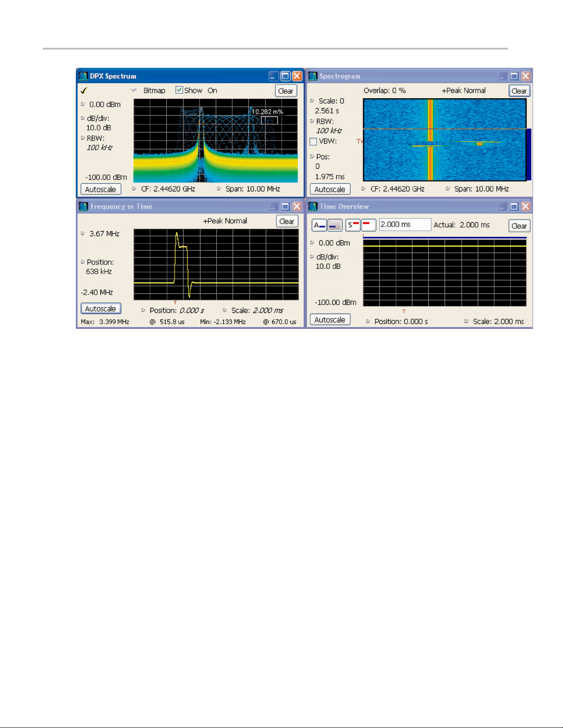Screen dimensions: 563x728
Task: Select Position 0.000 s in Frequency vs Time
Action: tap(176, 310)
